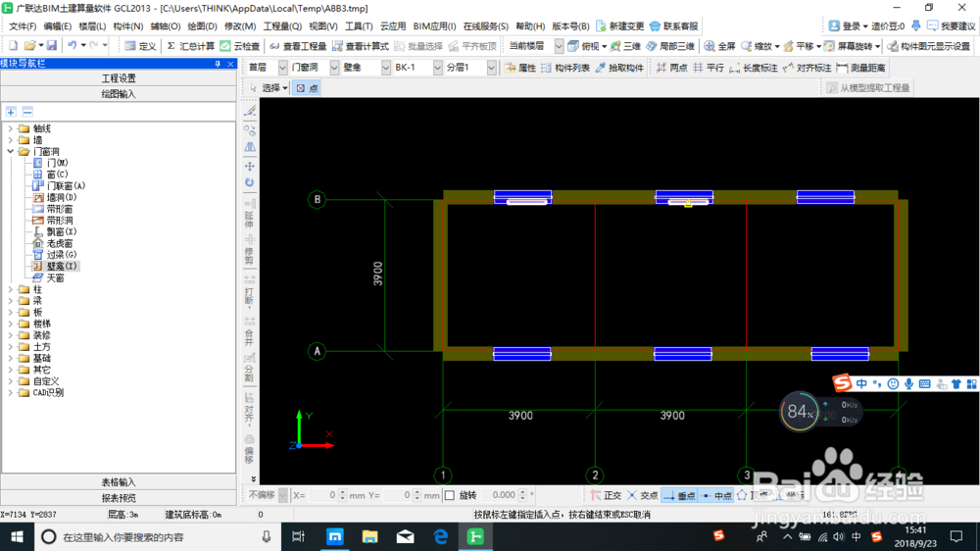Select 拾取构件 pick component tool
The image size is (980, 551).
pos(619,68)
